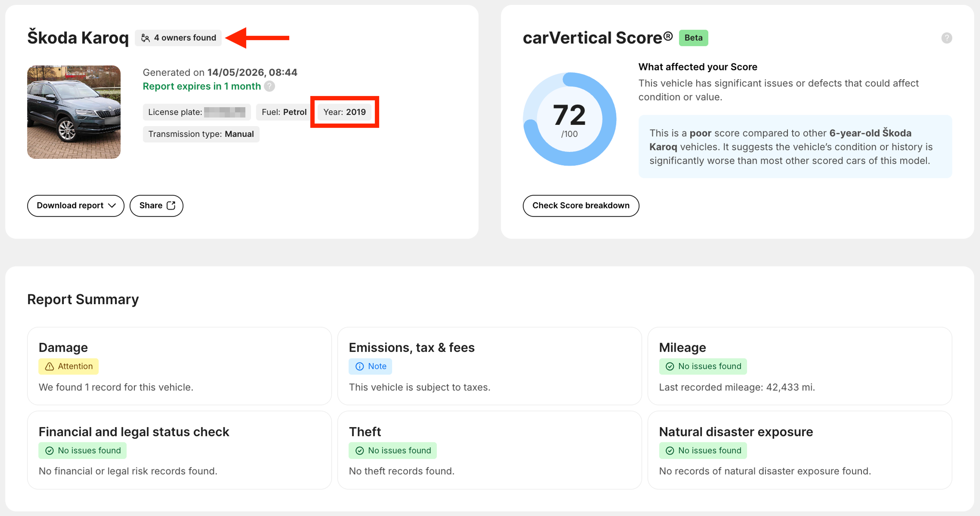Click the Attention warning icon under Damage
This screenshot has height=516, width=980.
[x=50, y=366]
